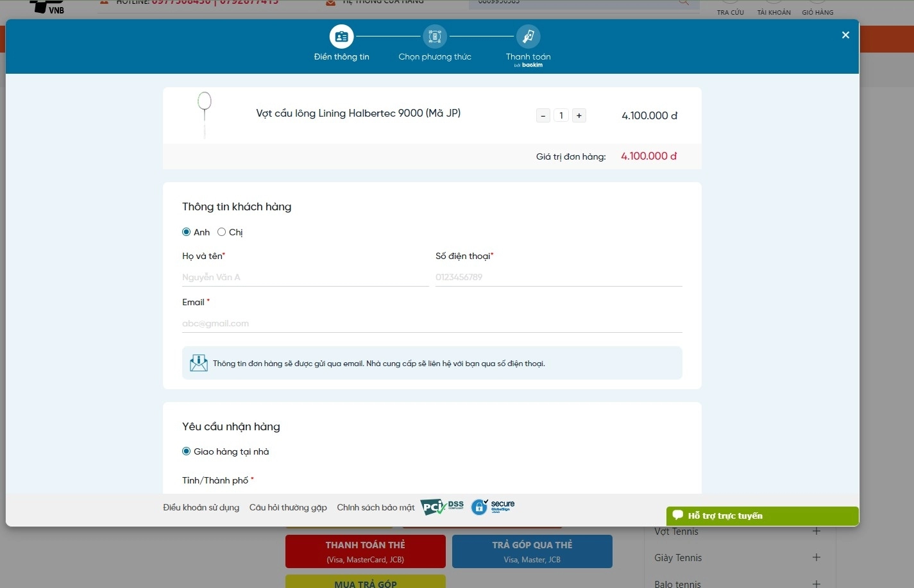Expand the Vợt Tennis category

[x=817, y=531]
